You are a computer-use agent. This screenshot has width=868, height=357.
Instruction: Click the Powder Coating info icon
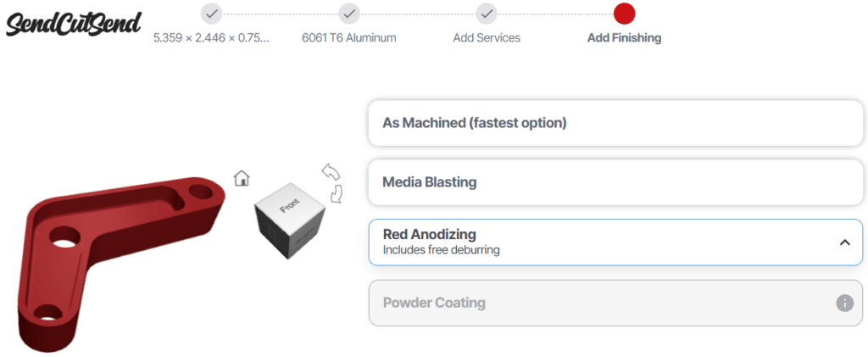[x=844, y=303]
